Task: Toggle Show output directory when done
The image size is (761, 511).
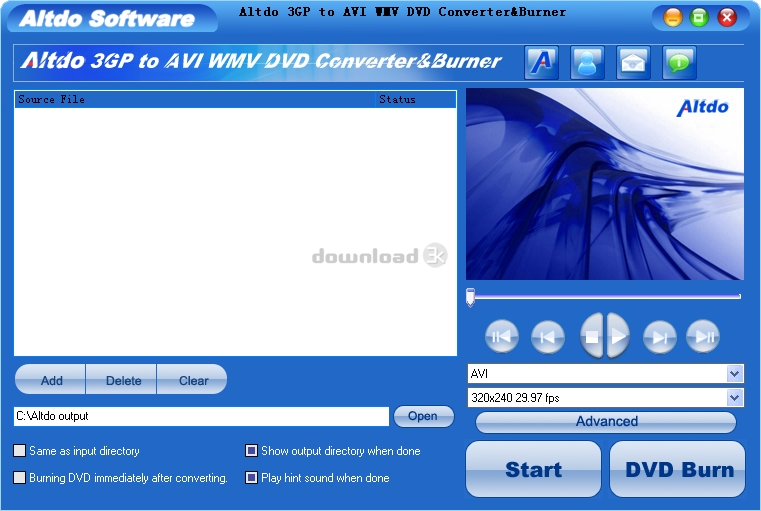Action: (251, 451)
